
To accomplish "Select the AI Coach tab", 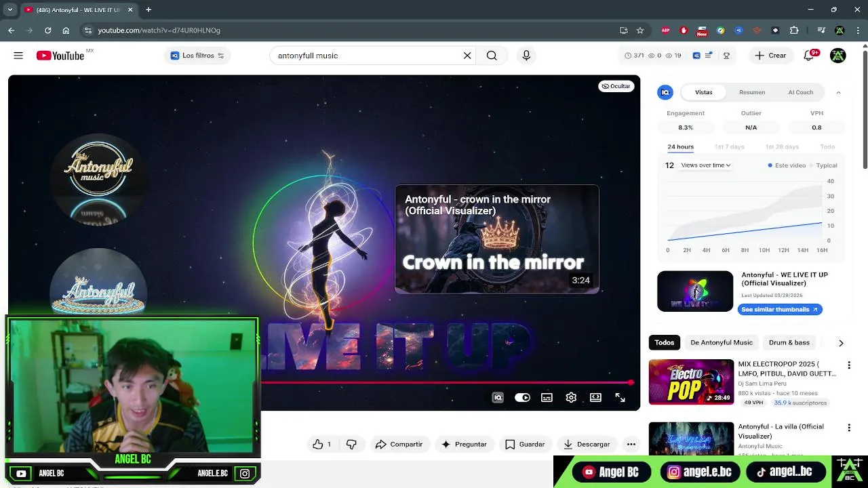I will (x=800, y=92).
